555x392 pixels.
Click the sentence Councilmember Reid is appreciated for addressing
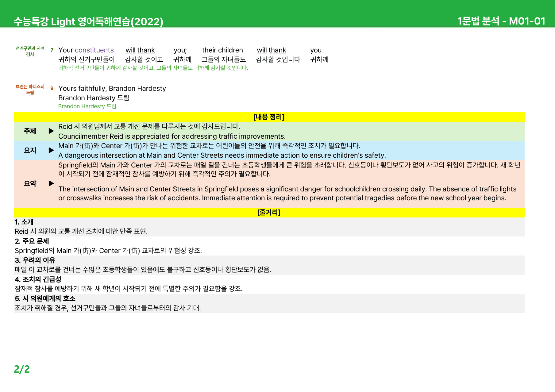click(172, 136)
